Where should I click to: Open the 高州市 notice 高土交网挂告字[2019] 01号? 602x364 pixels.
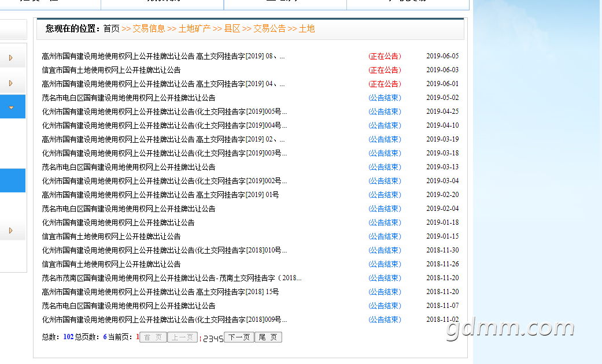coord(160,195)
